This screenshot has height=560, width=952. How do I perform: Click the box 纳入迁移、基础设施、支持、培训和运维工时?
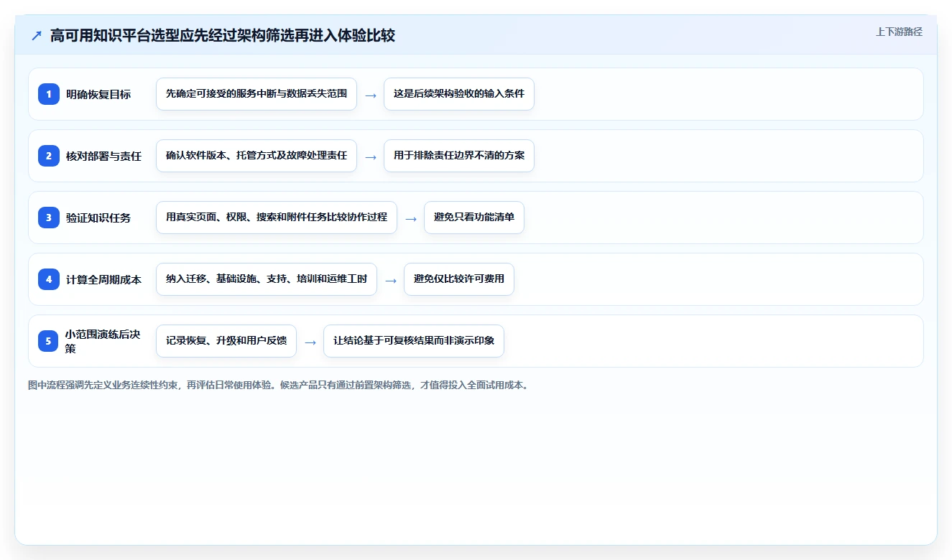(267, 279)
